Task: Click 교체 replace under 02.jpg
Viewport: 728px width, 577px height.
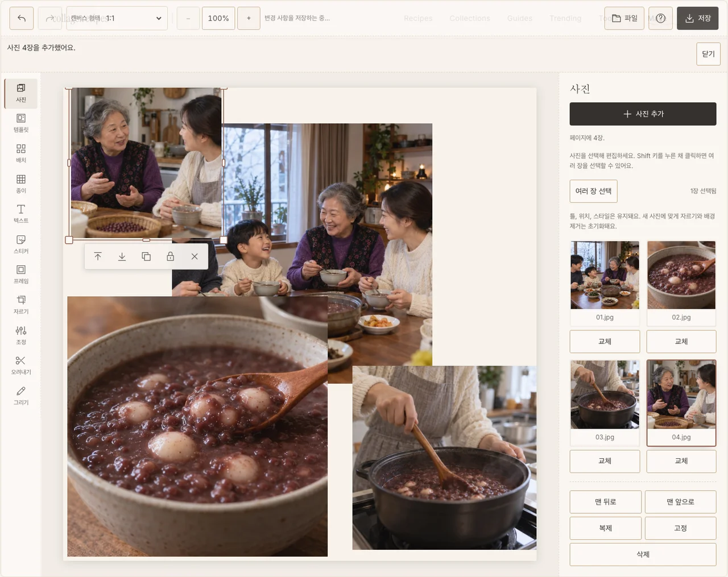Action: coord(681,342)
